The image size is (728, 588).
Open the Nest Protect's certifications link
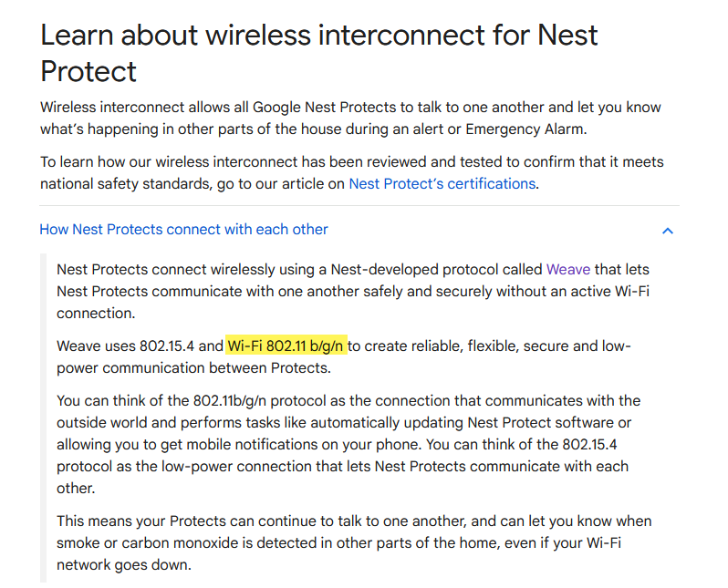click(x=442, y=184)
